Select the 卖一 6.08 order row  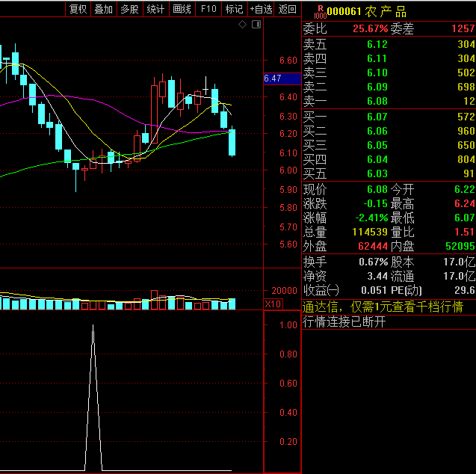tap(389, 101)
